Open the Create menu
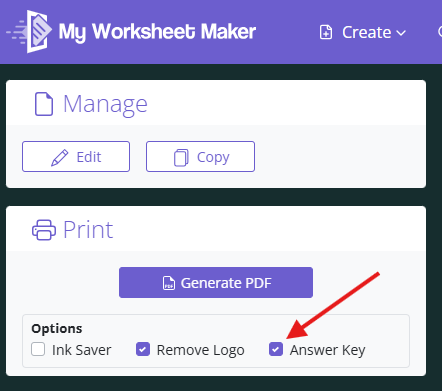 (x=363, y=32)
